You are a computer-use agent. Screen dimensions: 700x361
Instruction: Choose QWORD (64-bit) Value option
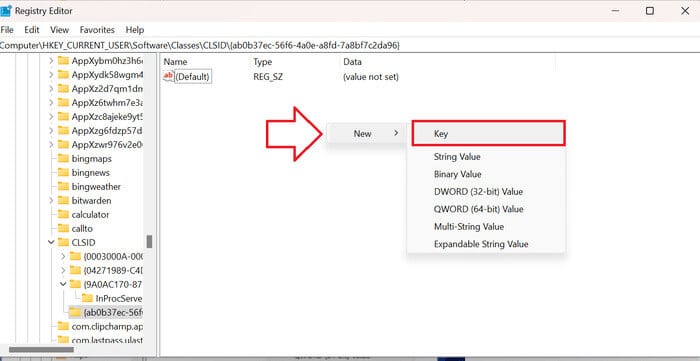coord(478,209)
